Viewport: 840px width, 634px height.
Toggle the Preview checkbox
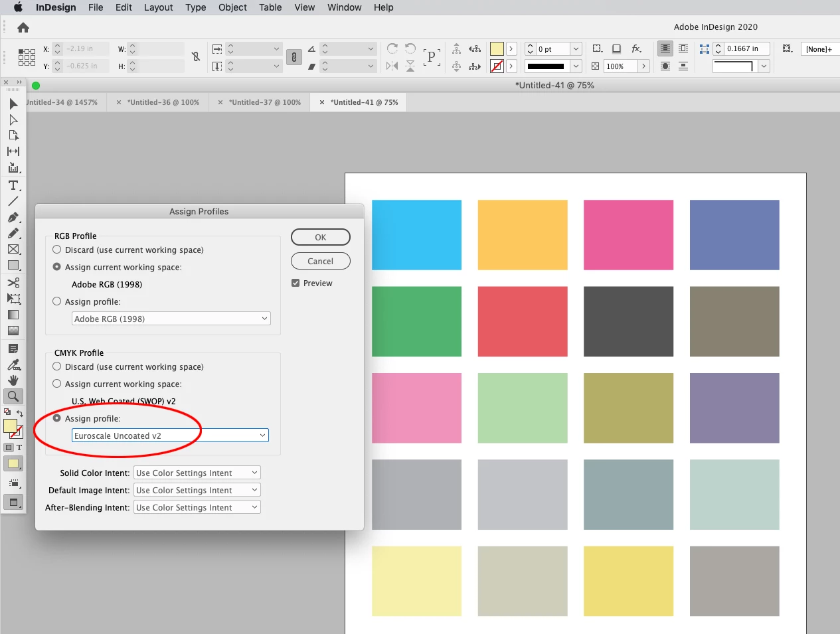295,283
